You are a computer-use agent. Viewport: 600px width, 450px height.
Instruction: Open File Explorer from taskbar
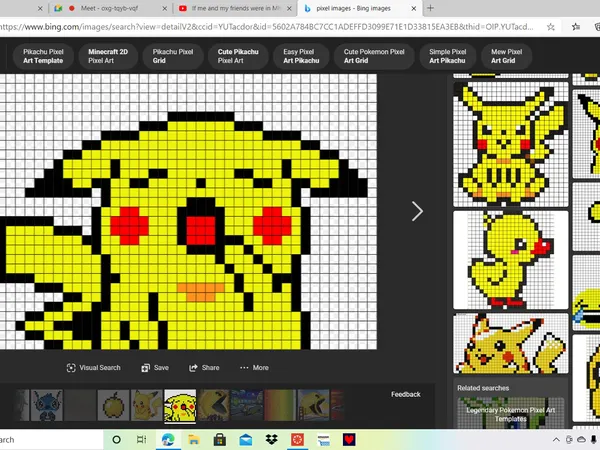[x=194, y=440]
